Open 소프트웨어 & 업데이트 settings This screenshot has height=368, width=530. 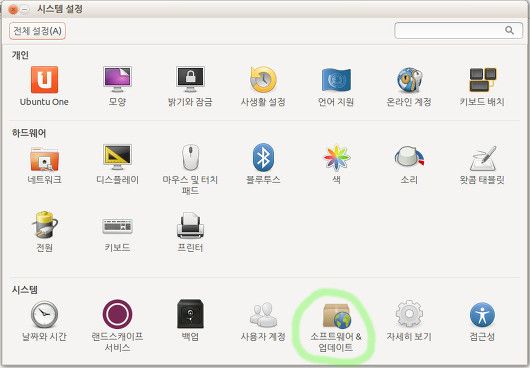tap(336, 327)
